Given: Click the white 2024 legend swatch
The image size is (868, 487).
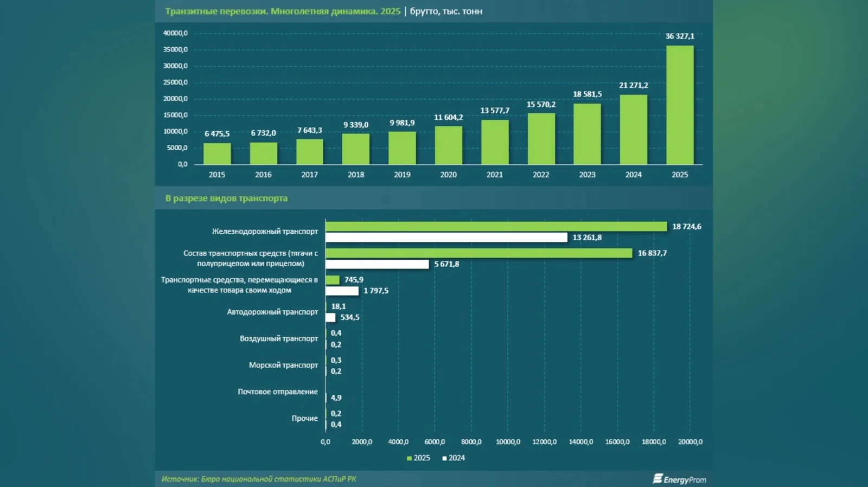Looking at the screenshot, I should pos(444,458).
